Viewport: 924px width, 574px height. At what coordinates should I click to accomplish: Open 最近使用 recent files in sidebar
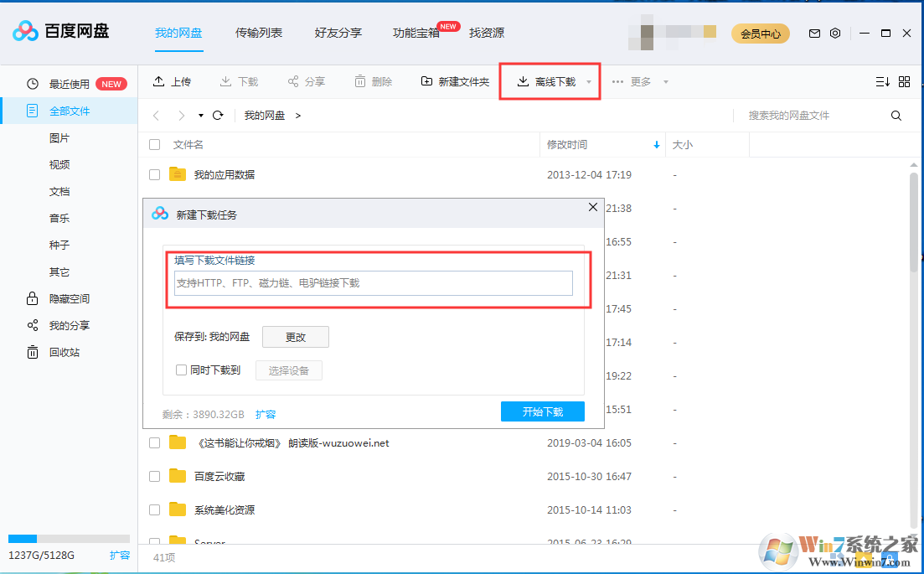(69, 84)
